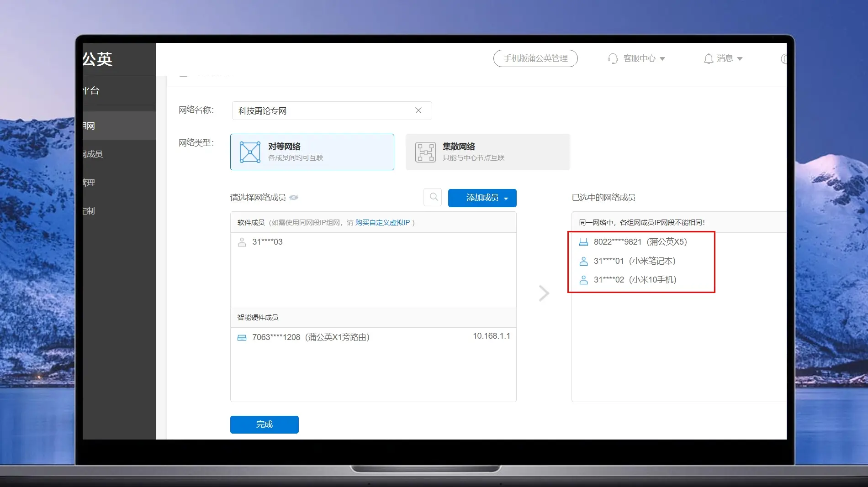Click the bell notification icon
Screen dimensions: 868x487
coord(708,59)
